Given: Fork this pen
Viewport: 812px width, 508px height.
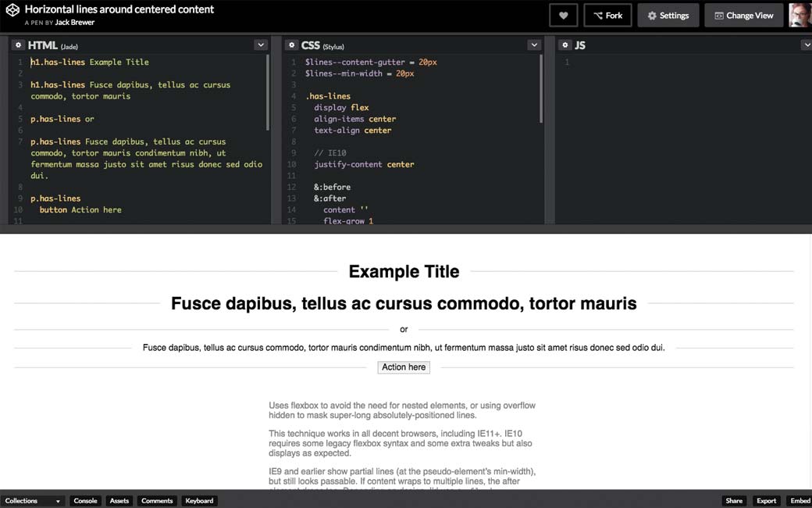Looking at the screenshot, I should 607,16.
